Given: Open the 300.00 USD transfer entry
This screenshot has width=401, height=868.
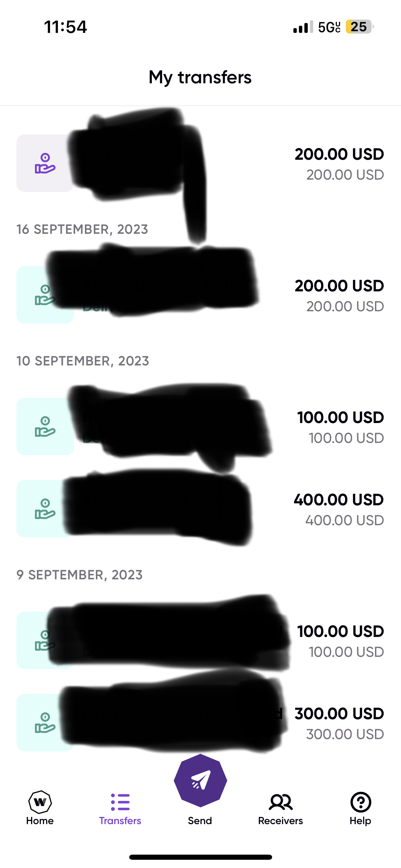Looking at the screenshot, I should 200,723.
